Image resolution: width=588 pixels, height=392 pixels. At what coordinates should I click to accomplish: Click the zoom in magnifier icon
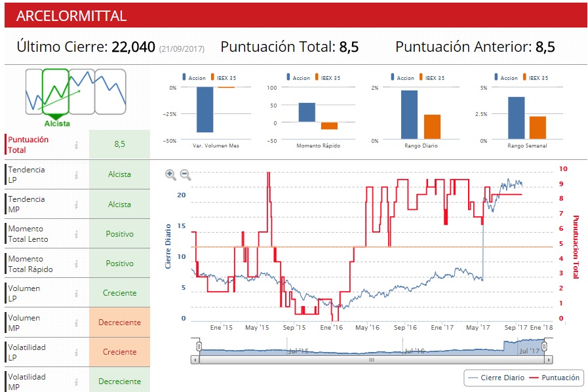coord(170,175)
